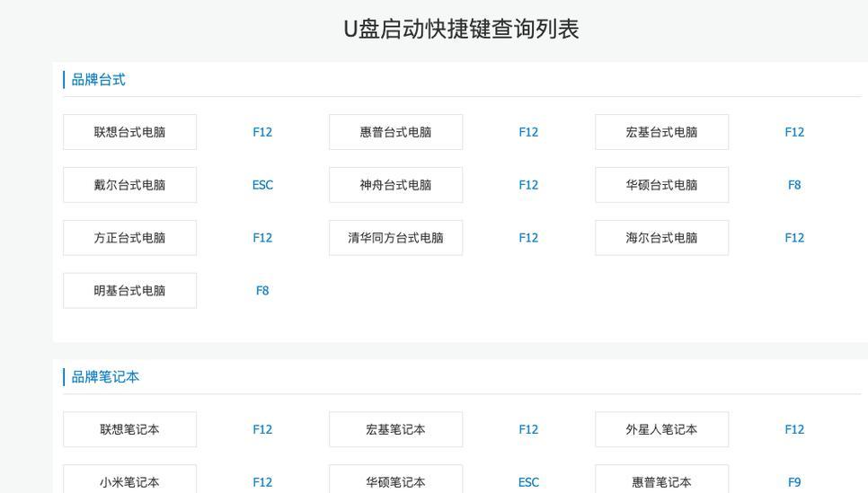This screenshot has width=868, height=493.
Task: Open the 联想笔记本 box
Action: tap(129, 429)
